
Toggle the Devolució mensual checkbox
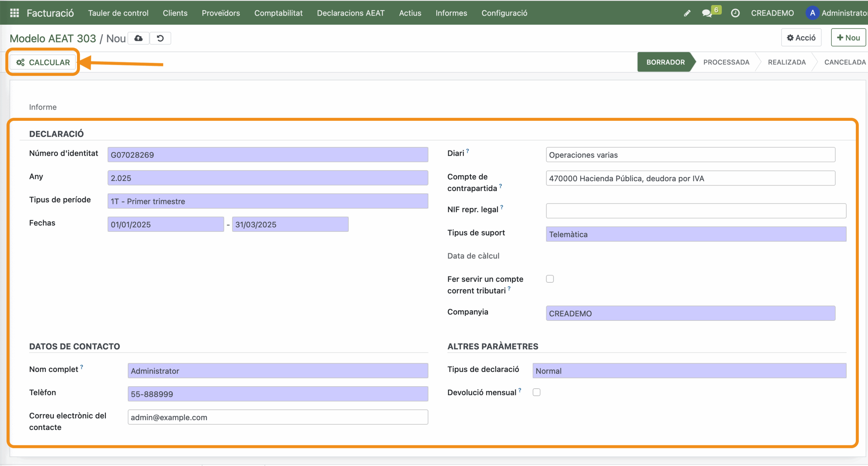click(x=536, y=392)
